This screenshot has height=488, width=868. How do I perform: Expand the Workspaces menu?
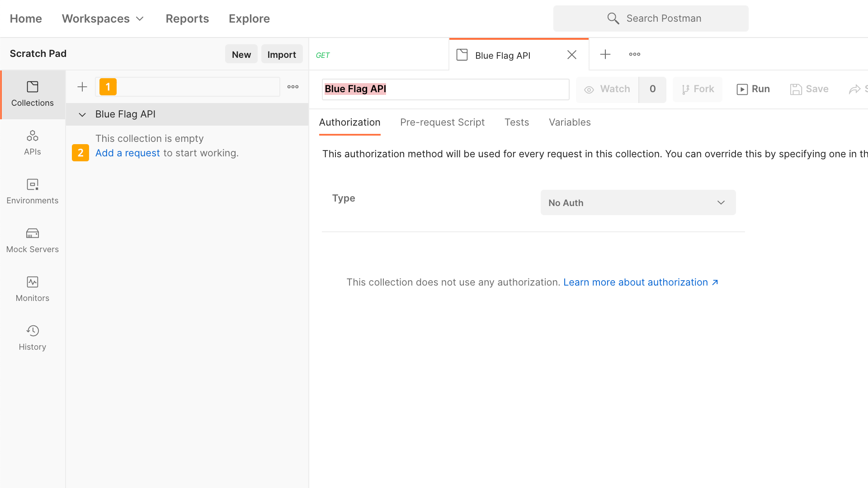103,19
